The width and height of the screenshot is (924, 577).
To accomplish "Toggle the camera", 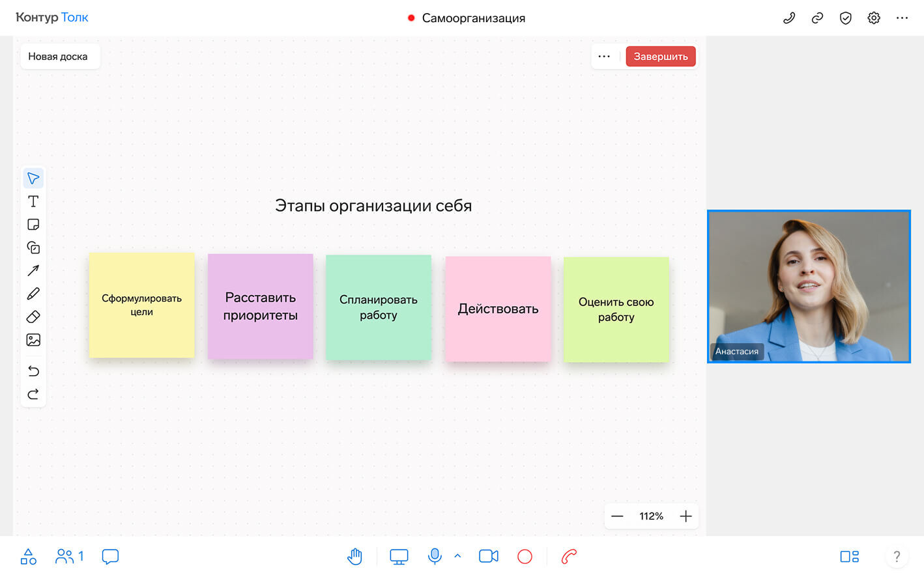I will pyautogui.click(x=488, y=556).
